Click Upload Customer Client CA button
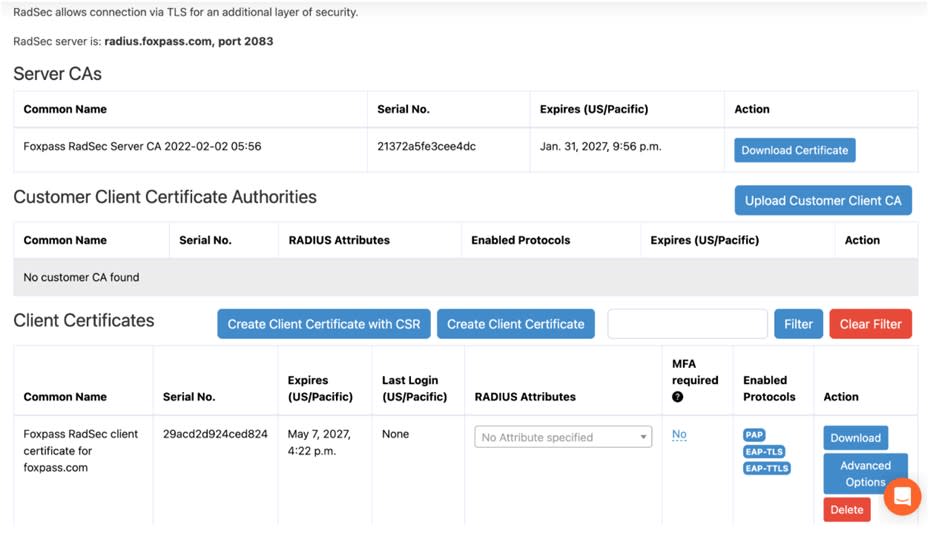936x556 pixels. 823,201
